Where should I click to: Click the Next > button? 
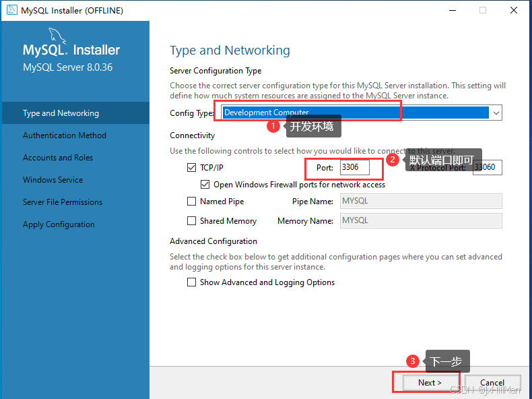tap(430, 383)
